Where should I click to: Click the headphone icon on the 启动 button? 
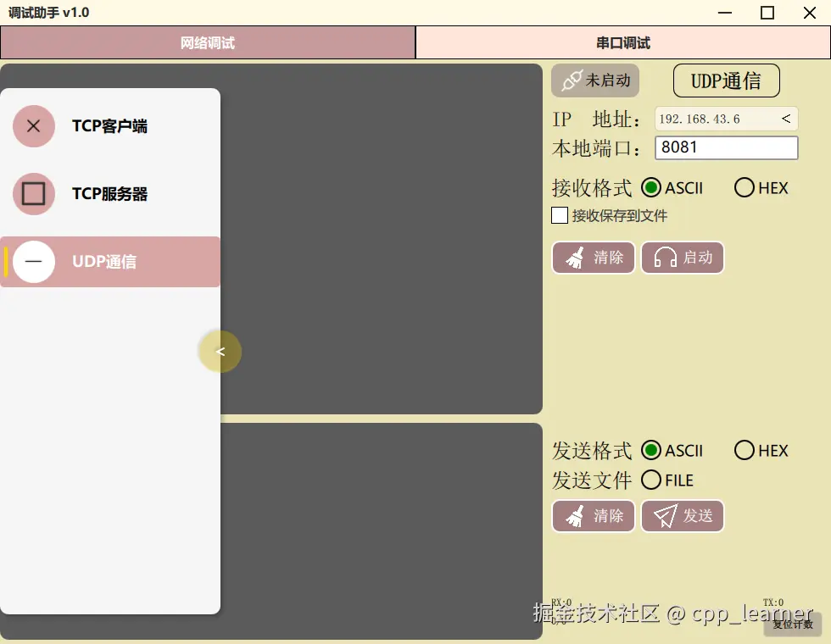(x=666, y=258)
